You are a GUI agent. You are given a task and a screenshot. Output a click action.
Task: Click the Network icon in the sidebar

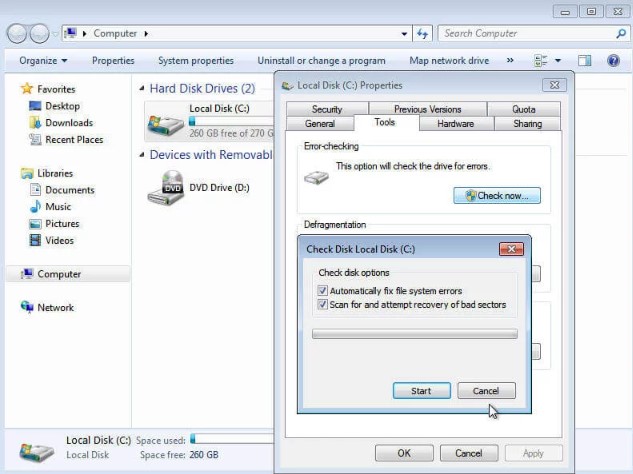pyautogui.click(x=27, y=307)
